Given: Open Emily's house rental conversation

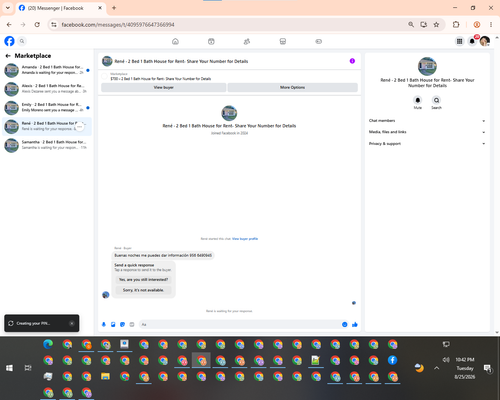Looking at the screenshot, I should click(47, 107).
